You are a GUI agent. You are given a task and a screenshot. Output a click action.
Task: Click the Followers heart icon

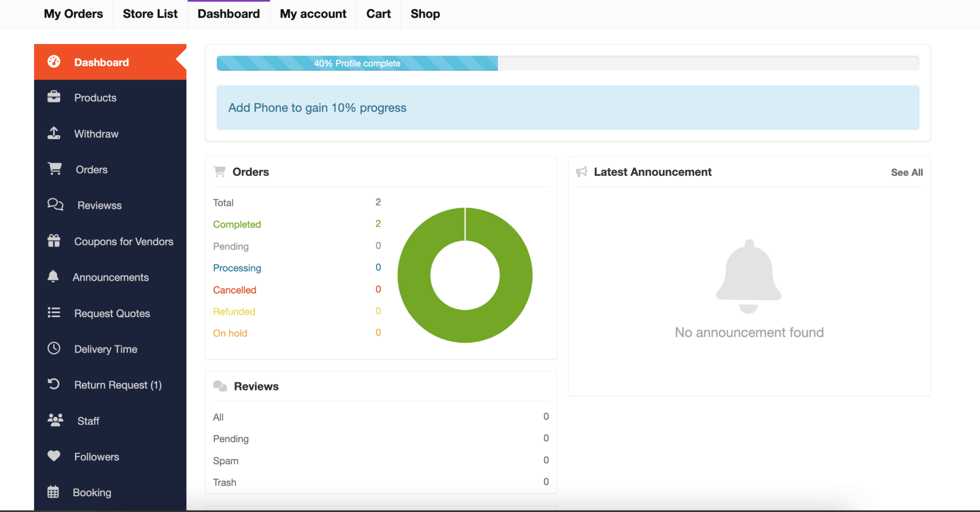point(54,456)
